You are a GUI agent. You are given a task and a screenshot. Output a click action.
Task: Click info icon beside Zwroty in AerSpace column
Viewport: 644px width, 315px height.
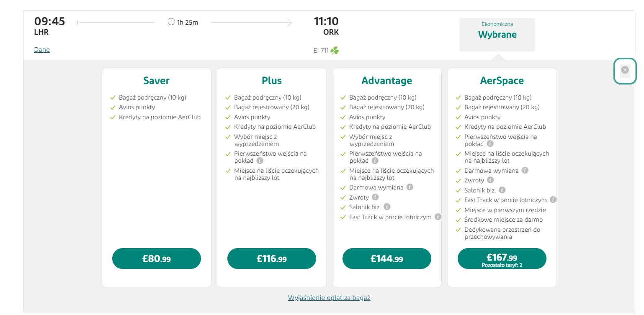pos(490,180)
